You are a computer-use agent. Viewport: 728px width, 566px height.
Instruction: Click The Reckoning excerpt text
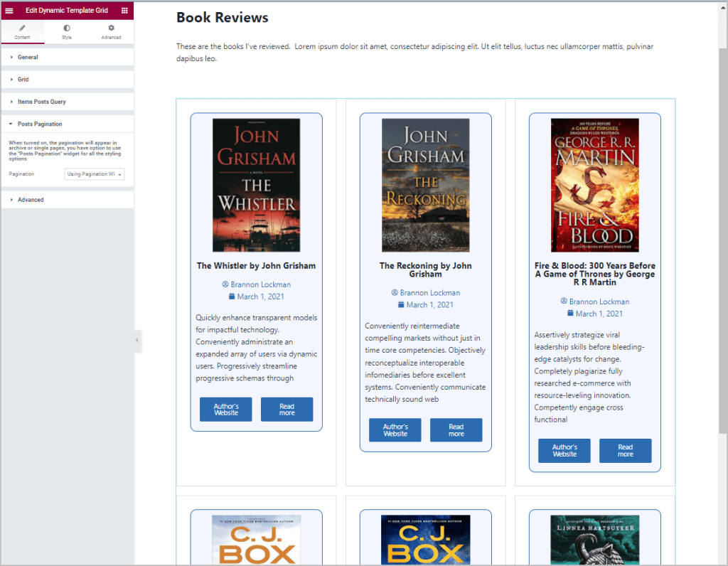[425, 363]
